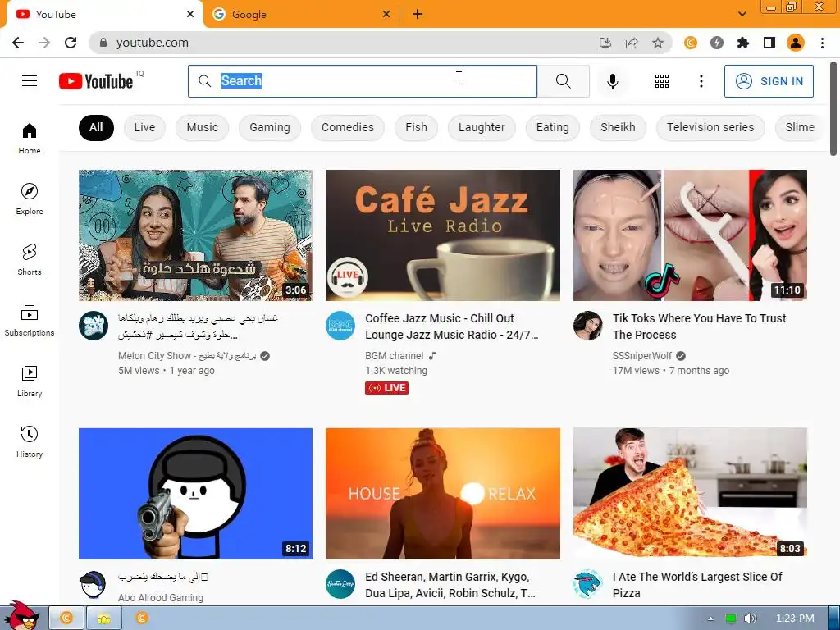Image resolution: width=840 pixels, height=630 pixels.
Task: Switch to the Google tab
Action: point(301,15)
